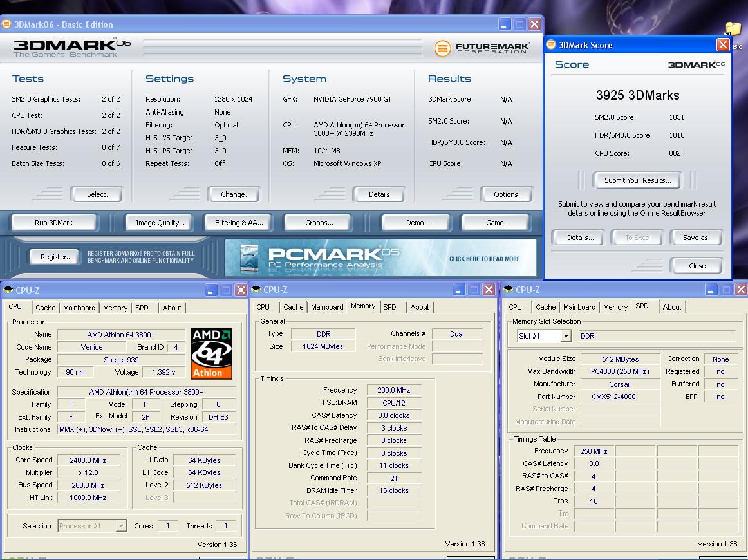Click the 3DMark06 title bar icon

(6, 24)
